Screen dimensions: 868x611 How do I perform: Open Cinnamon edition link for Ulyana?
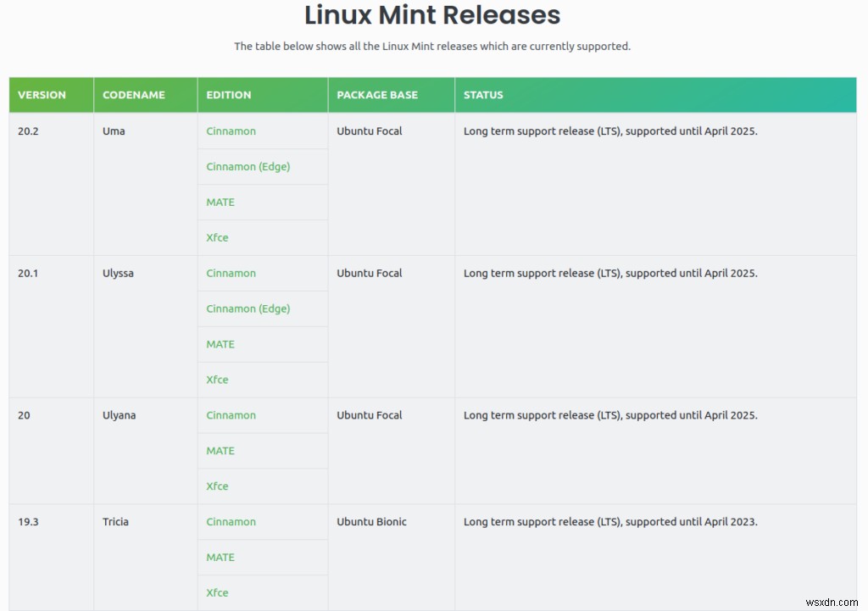[x=231, y=415]
